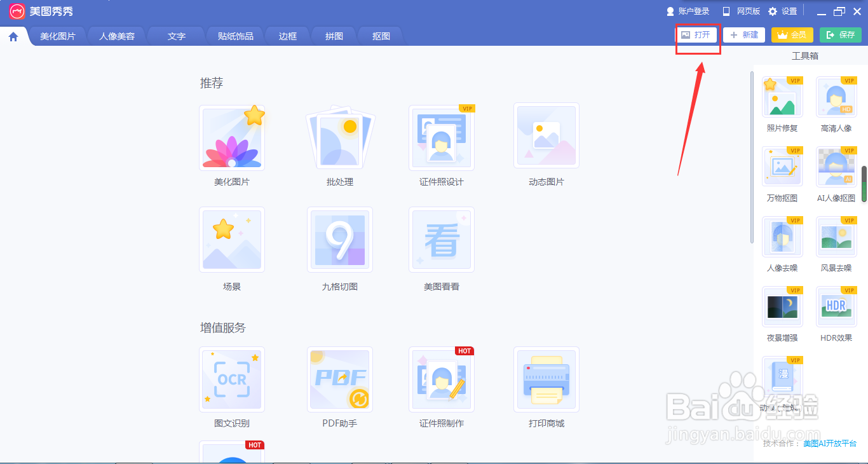
Task: Open the 拼图 collage tab
Action: 334,36
